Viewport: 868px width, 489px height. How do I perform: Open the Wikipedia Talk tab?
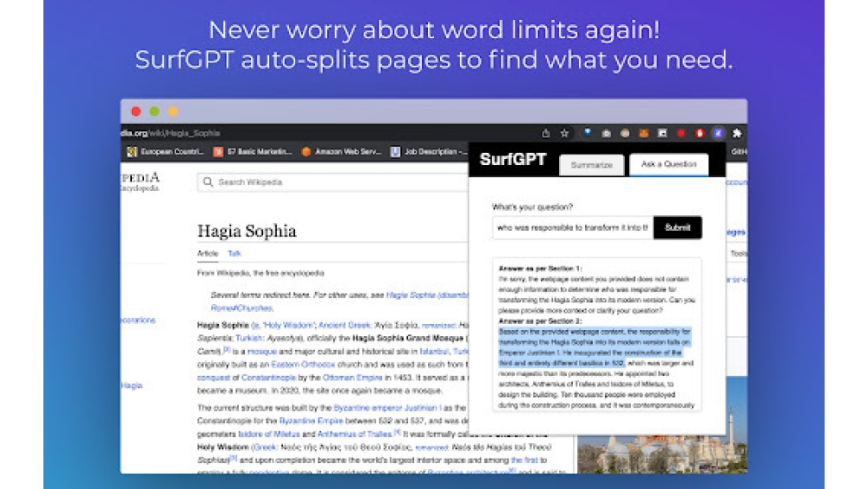[x=234, y=254]
